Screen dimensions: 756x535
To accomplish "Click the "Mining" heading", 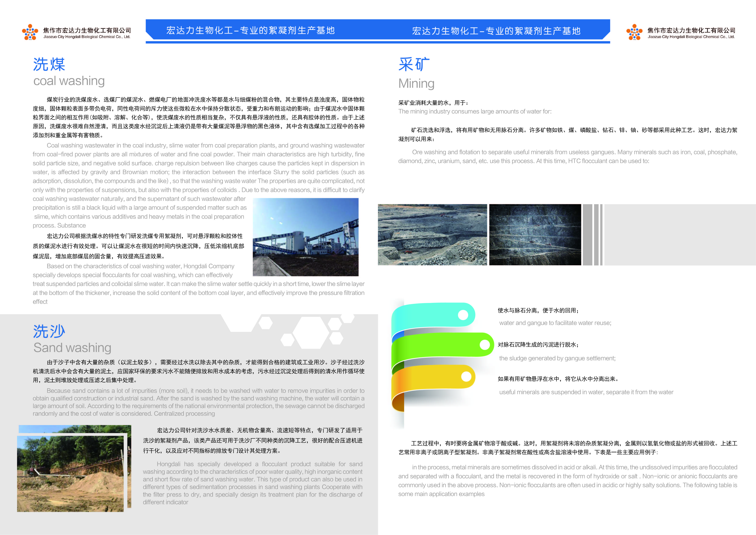I will tap(416, 83).
